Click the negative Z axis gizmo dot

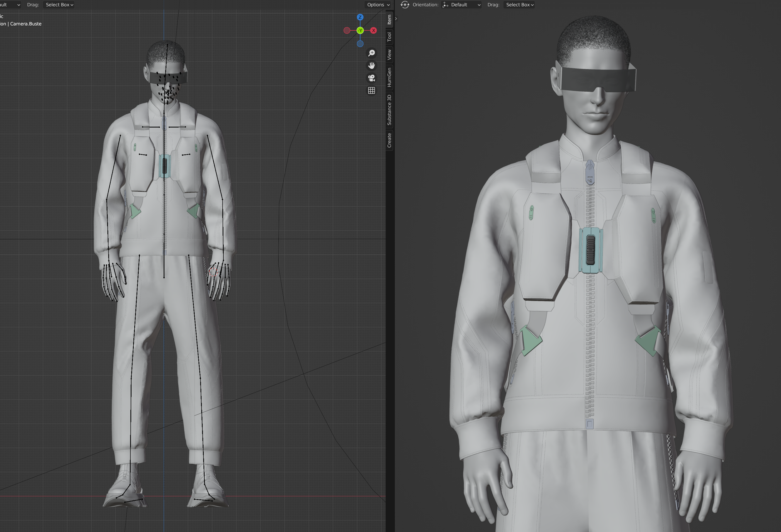tap(360, 44)
